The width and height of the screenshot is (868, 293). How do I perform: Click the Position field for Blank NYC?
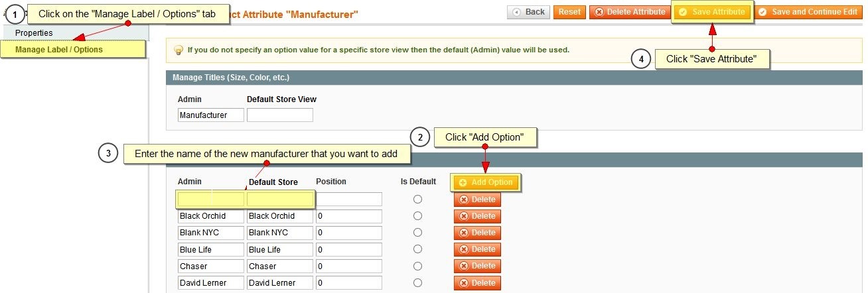(x=349, y=233)
